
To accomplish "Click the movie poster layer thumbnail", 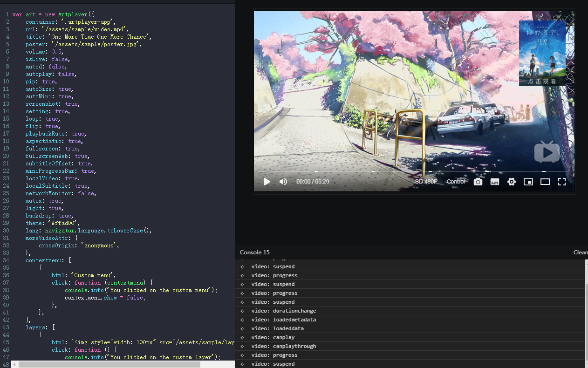I will (x=542, y=53).
